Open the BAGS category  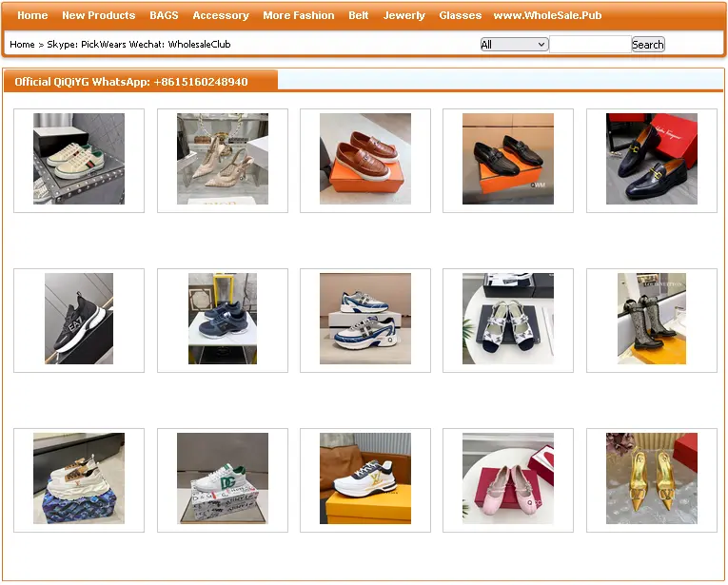pos(164,15)
